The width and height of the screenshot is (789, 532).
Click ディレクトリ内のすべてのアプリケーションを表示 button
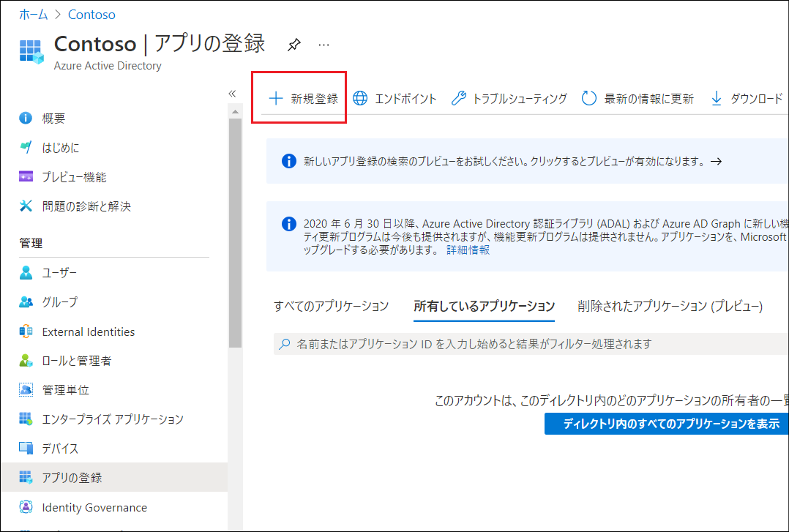(x=667, y=424)
